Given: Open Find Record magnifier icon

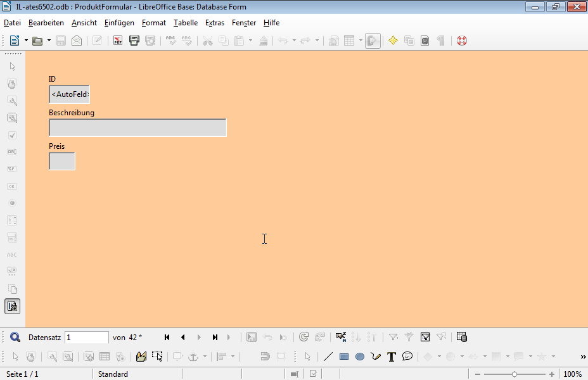Looking at the screenshot, I should pyautogui.click(x=15, y=338).
